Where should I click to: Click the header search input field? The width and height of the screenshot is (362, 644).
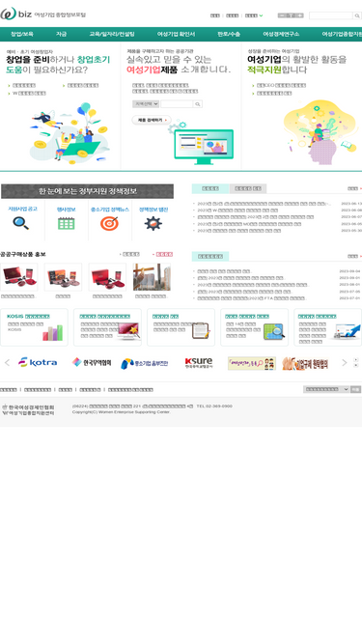click(x=331, y=15)
